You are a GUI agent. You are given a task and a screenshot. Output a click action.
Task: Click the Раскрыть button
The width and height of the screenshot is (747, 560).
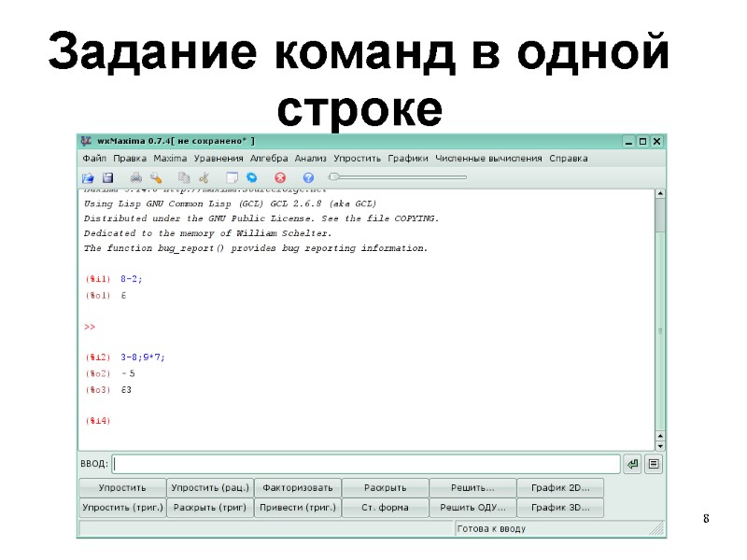click(x=386, y=487)
